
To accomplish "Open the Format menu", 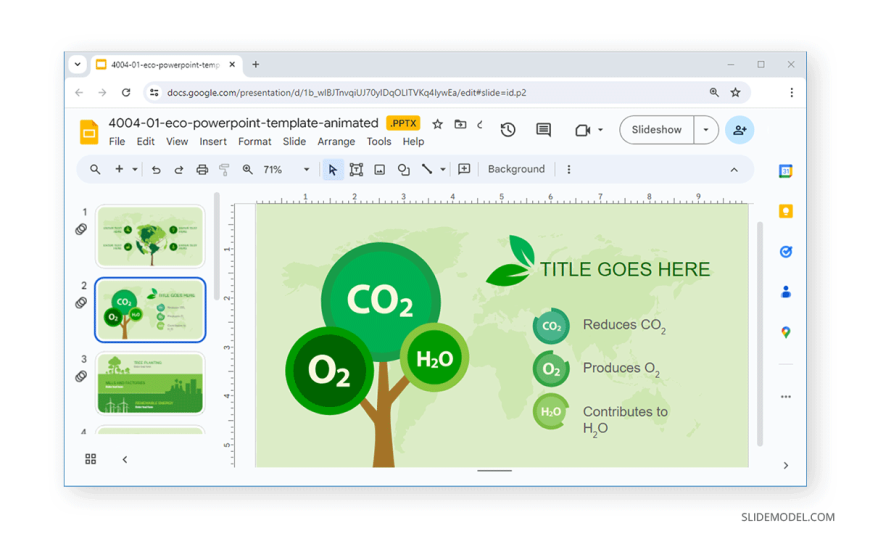I will 255,142.
